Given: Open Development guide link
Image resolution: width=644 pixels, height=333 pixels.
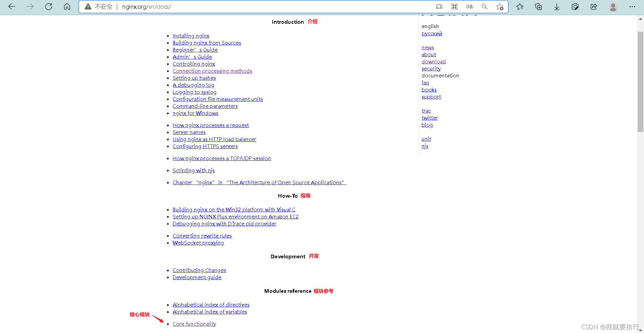Looking at the screenshot, I should coord(197,277).
